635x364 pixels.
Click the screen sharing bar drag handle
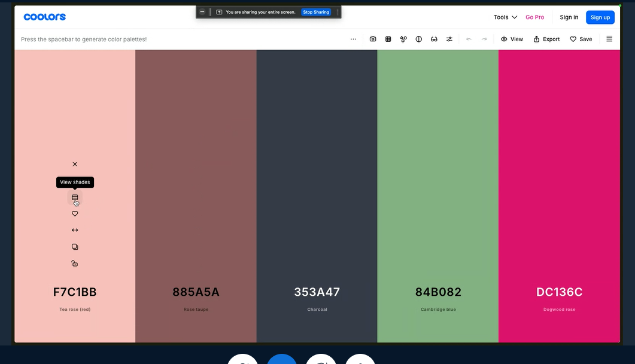click(x=338, y=12)
